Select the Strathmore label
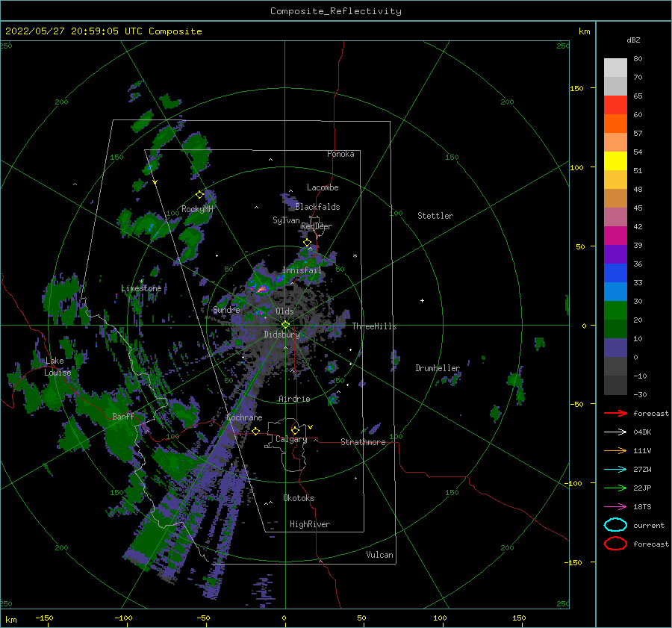This screenshot has height=628, width=672. tap(363, 442)
